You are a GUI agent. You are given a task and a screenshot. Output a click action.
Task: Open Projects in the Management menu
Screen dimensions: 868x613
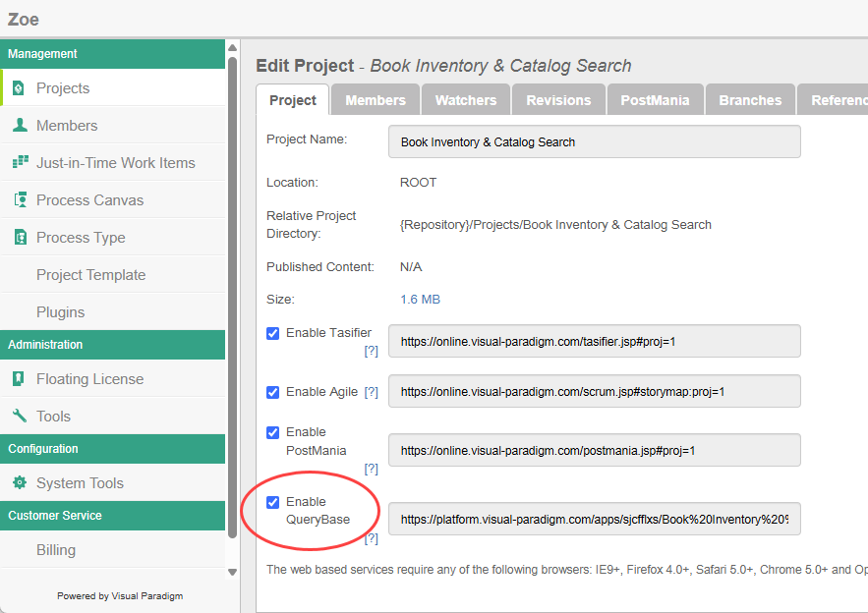(113, 88)
